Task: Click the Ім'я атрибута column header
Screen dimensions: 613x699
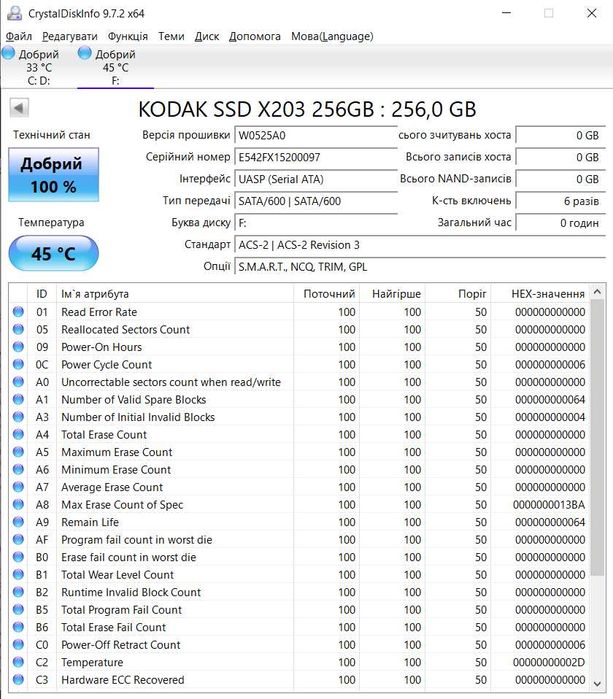Action: (x=175, y=294)
